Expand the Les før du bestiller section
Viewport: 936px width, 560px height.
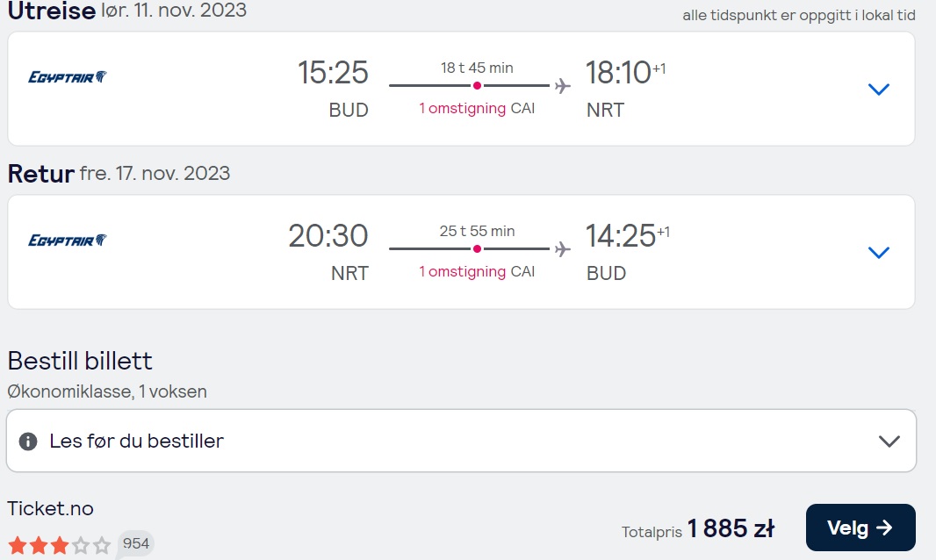pos(462,441)
